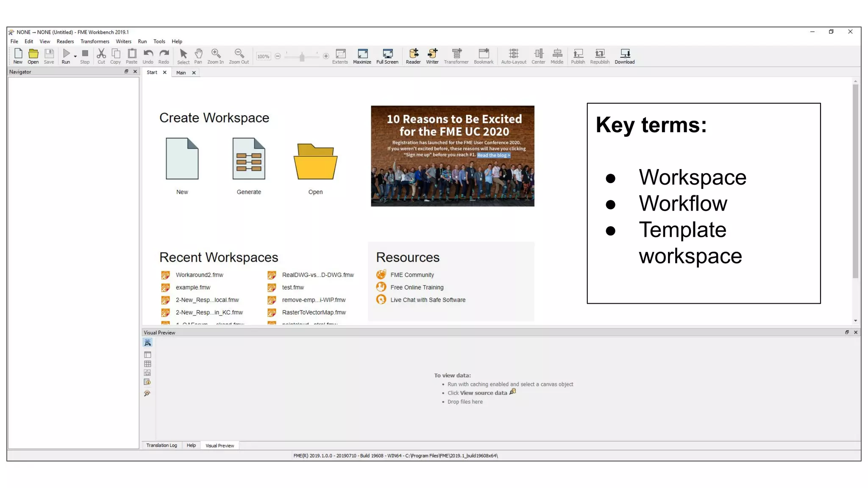This screenshot has width=868, height=488.
Task: Open the Writers menu
Action: (x=124, y=42)
